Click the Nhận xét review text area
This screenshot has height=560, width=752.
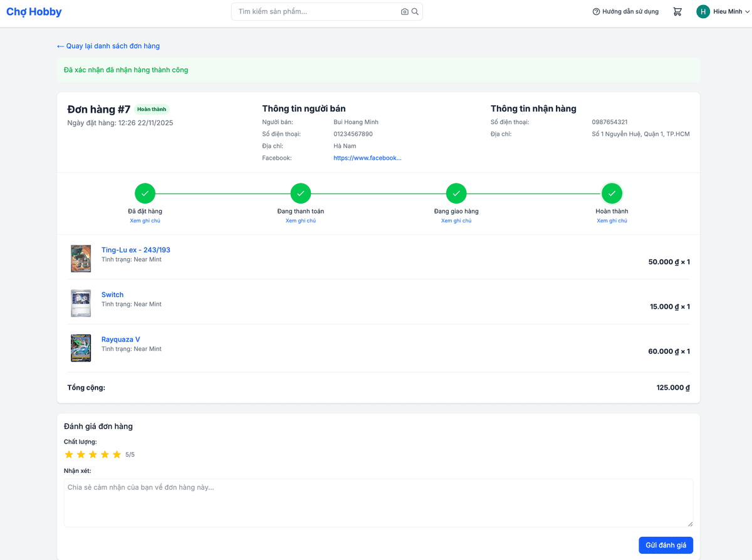pos(379,503)
